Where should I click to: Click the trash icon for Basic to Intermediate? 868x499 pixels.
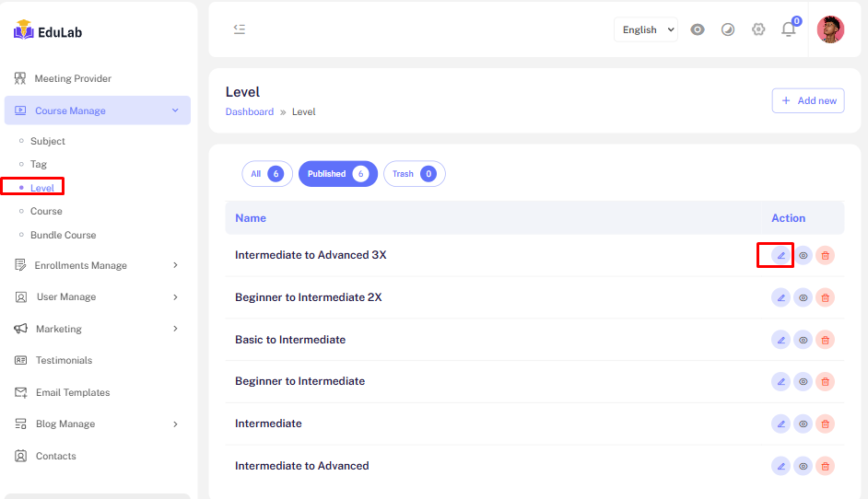tap(825, 340)
